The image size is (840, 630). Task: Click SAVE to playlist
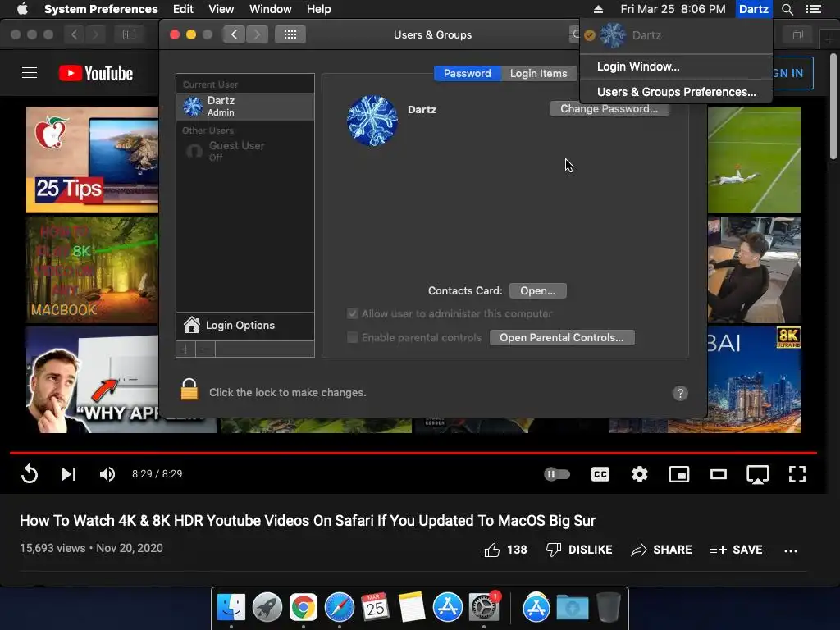736,550
